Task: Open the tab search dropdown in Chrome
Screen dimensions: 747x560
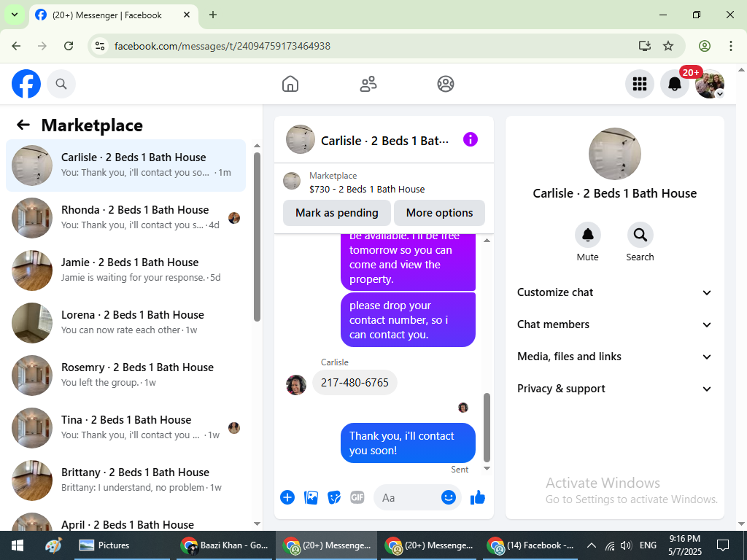Action: click(15, 15)
